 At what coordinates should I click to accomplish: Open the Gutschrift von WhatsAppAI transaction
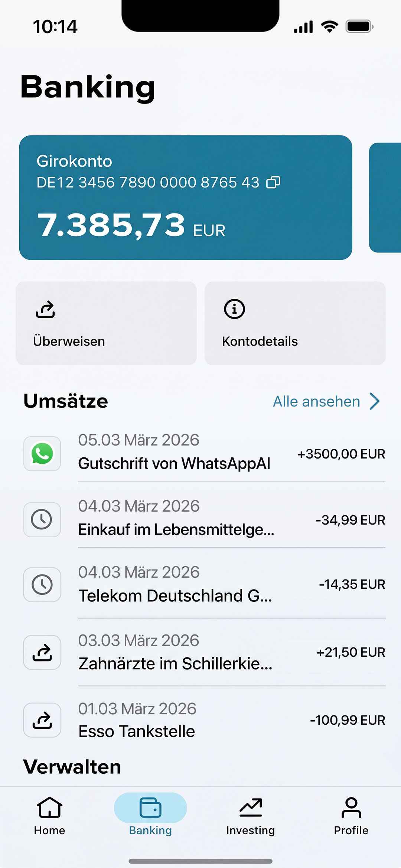click(174, 463)
